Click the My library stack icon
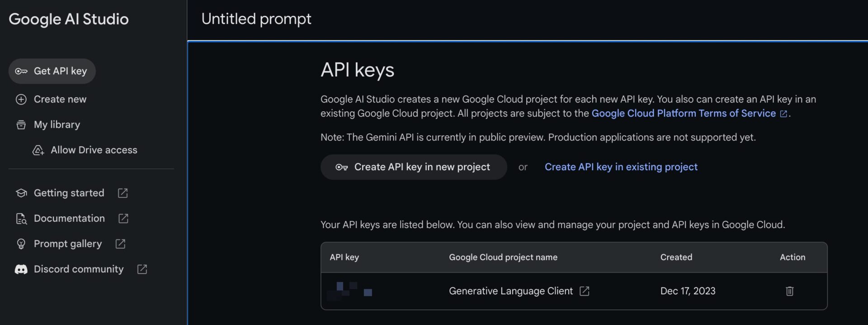The height and width of the screenshot is (325, 868). tap(21, 125)
